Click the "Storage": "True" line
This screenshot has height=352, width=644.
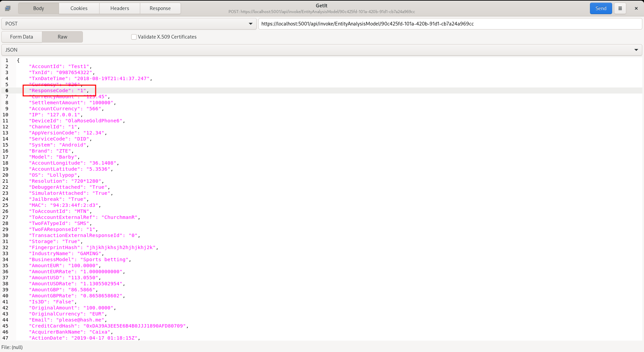(56, 241)
